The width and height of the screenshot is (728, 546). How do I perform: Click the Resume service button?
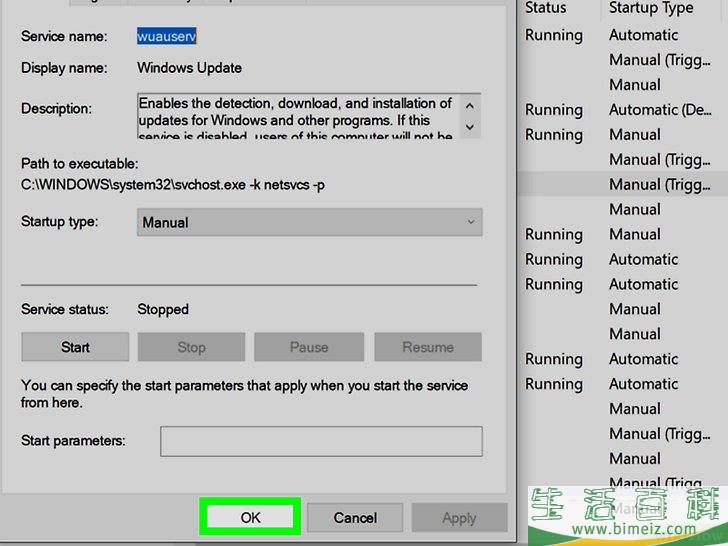428,347
